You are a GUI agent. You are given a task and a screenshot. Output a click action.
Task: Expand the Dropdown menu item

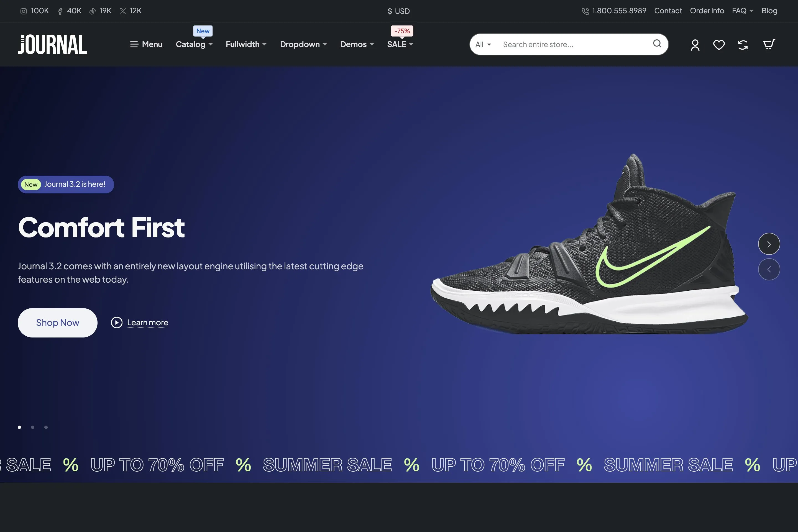click(303, 44)
